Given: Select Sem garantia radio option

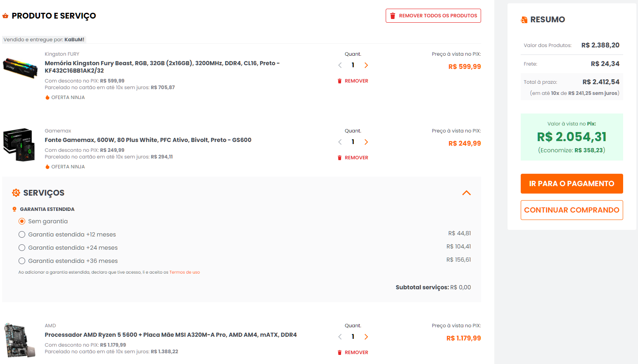Looking at the screenshot, I should pos(22,221).
